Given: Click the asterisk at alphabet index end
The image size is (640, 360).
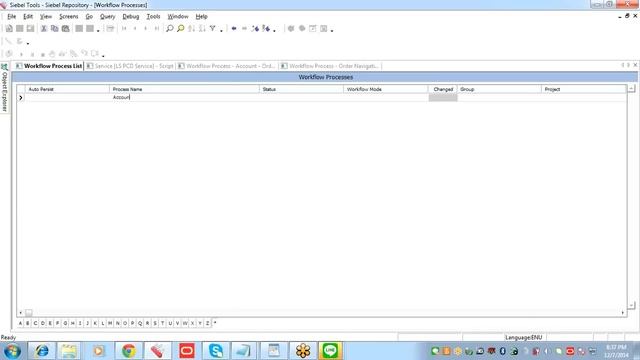Looking at the screenshot, I should point(215,323).
